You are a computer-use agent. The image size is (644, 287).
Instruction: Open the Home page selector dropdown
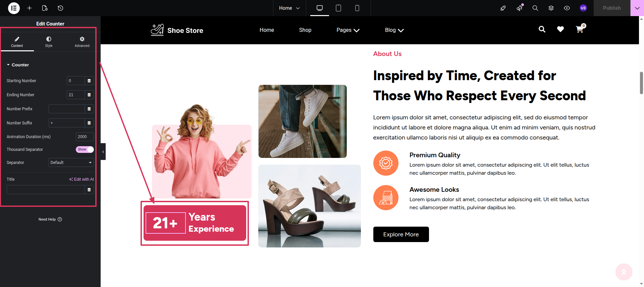coord(289,8)
